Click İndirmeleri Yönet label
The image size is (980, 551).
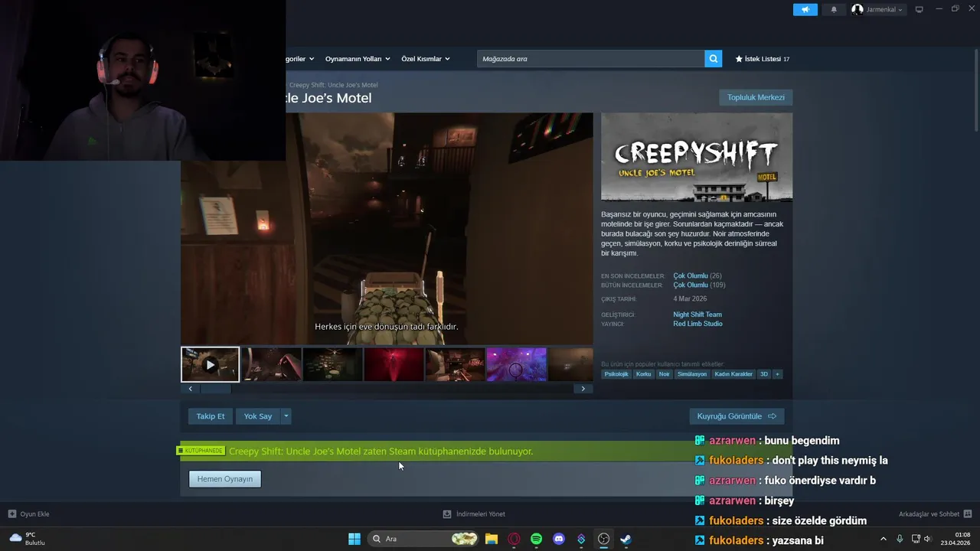click(x=480, y=514)
